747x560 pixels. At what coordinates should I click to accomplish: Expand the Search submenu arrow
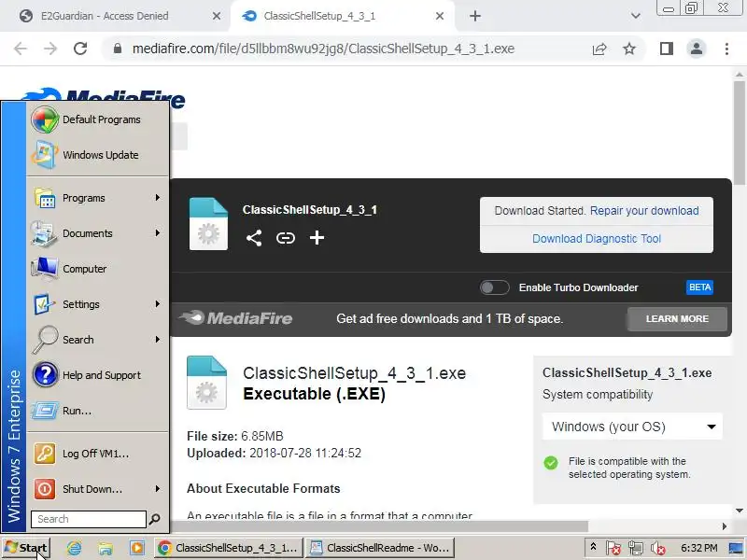click(157, 340)
